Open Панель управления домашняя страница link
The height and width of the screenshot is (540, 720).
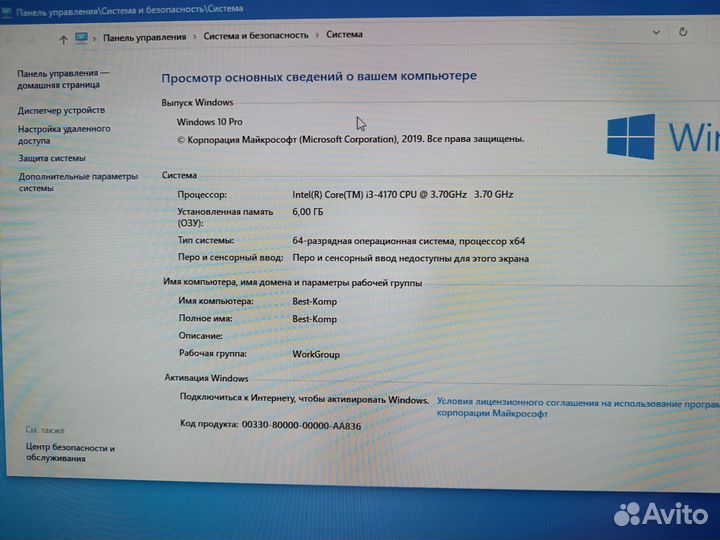coord(63,79)
